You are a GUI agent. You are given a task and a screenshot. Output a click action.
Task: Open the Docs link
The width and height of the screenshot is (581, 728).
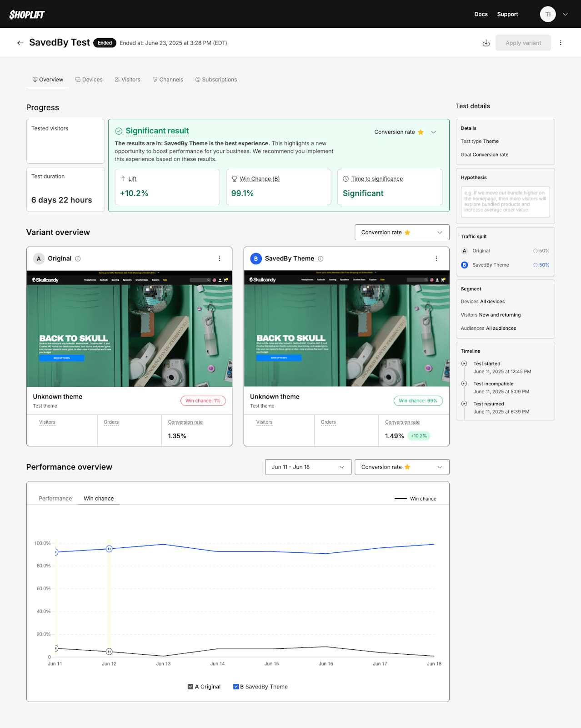(x=481, y=14)
